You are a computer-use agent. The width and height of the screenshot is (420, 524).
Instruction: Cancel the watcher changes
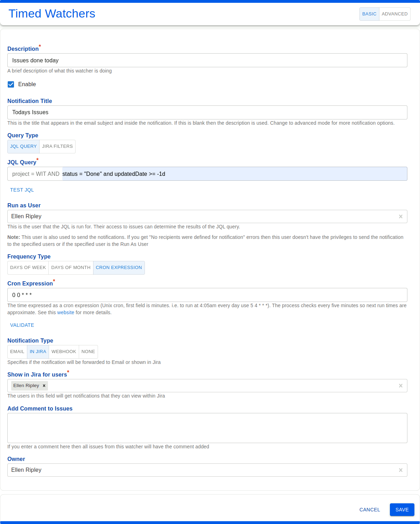click(x=370, y=510)
